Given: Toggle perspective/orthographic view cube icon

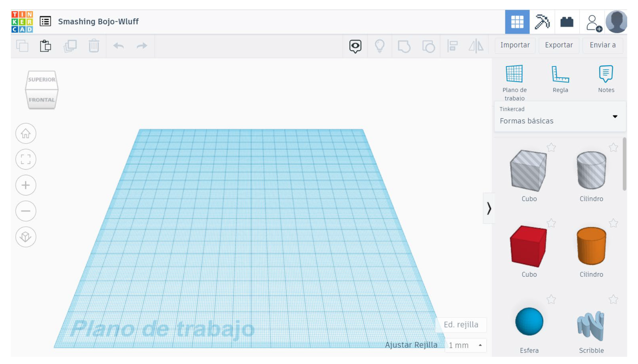Looking at the screenshot, I should click(x=25, y=237).
